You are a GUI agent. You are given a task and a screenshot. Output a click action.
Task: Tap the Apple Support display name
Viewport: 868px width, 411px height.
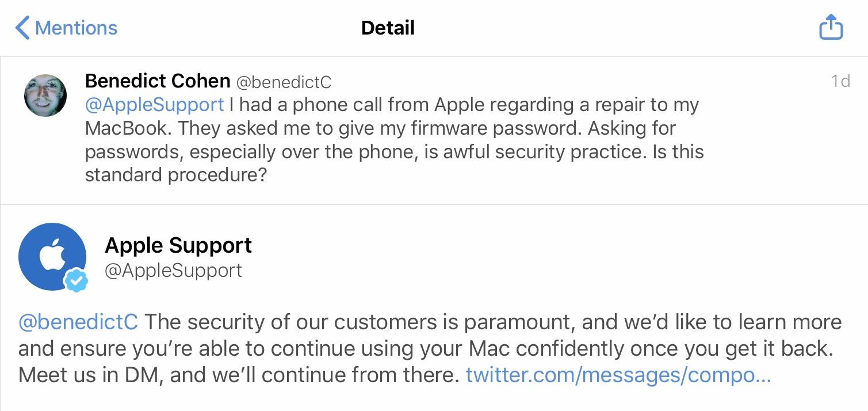(178, 245)
